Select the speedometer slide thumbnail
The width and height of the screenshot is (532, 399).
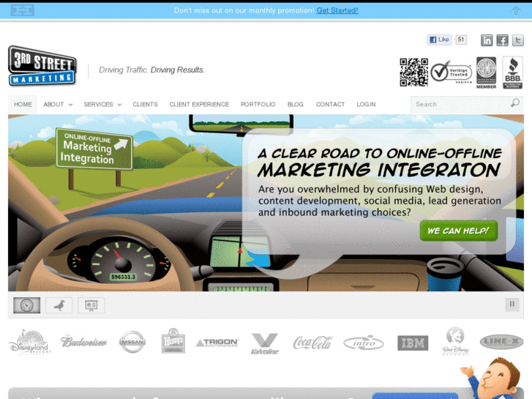click(27, 305)
